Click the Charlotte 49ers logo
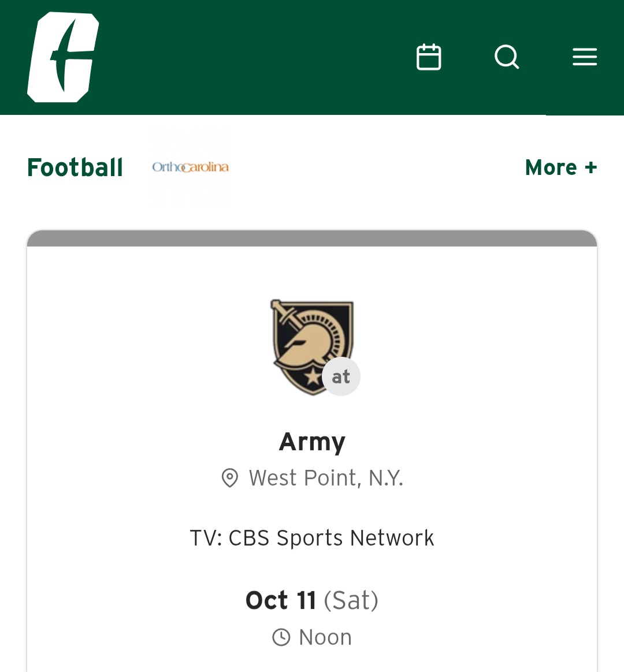The height and width of the screenshot is (672, 624). tap(63, 57)
